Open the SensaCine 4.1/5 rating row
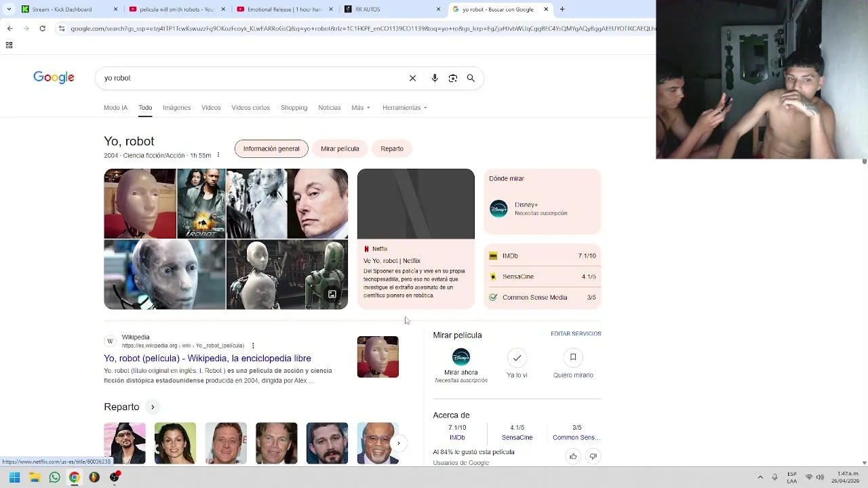The height and width of the screenshot is (488, 868). (x=542, y=277)
